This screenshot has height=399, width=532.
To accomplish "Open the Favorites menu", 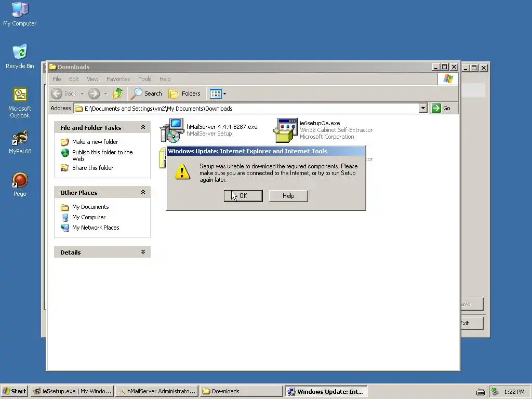I will 118,79.
